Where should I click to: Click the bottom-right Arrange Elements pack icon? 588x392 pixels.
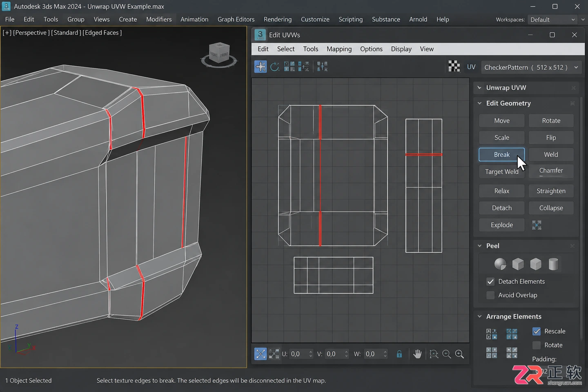click(x=512, y=353)
